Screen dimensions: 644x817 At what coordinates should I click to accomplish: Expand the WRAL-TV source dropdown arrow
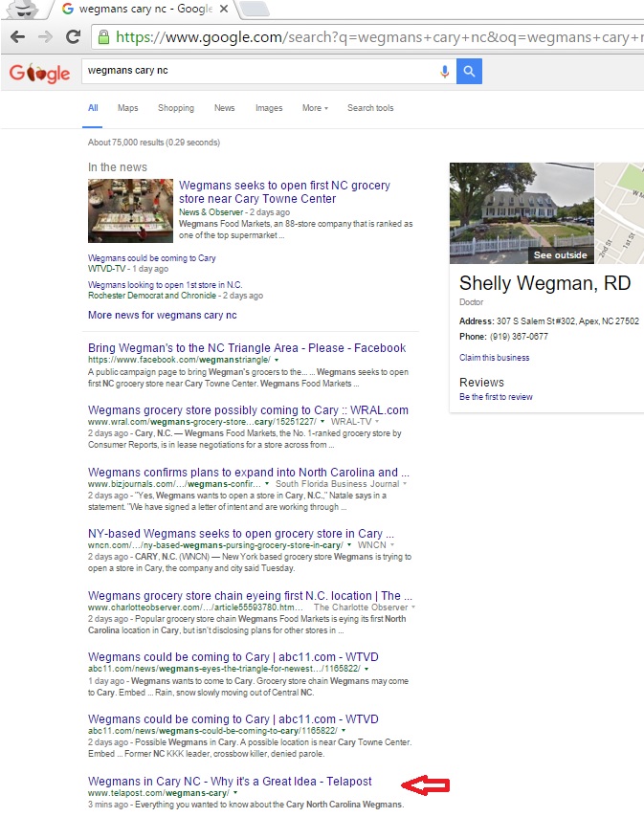coord(377,422)
